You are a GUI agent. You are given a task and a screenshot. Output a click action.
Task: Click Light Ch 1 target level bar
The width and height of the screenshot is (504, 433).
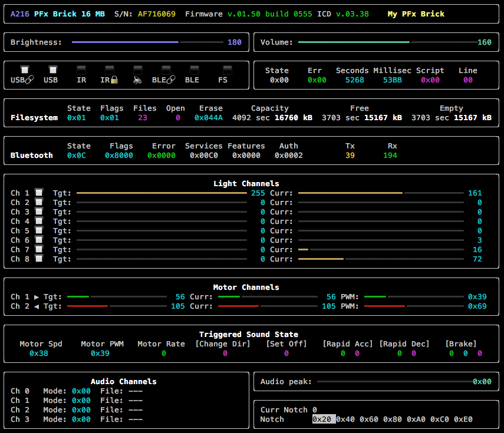pos(162,193)
